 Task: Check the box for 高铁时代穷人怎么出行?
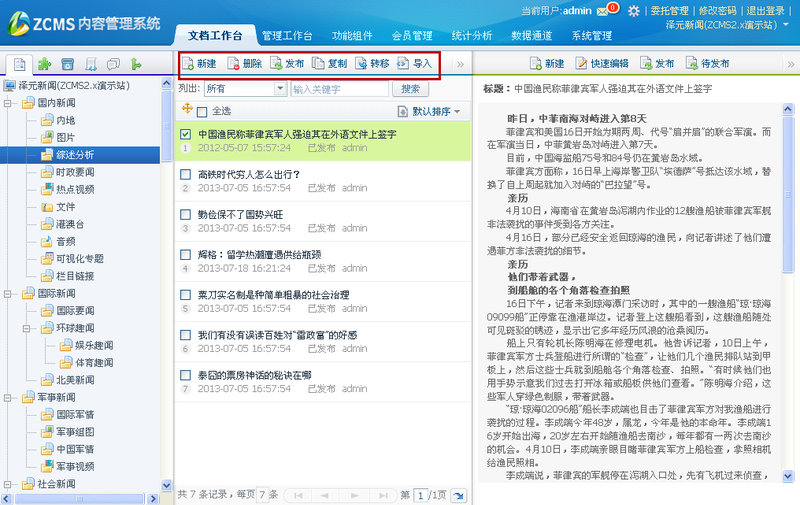(x=186, y=174)
